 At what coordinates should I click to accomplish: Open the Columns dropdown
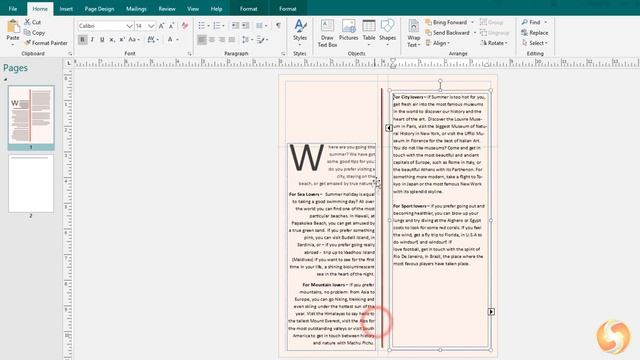pyautogui.click(x=261, y=26)
